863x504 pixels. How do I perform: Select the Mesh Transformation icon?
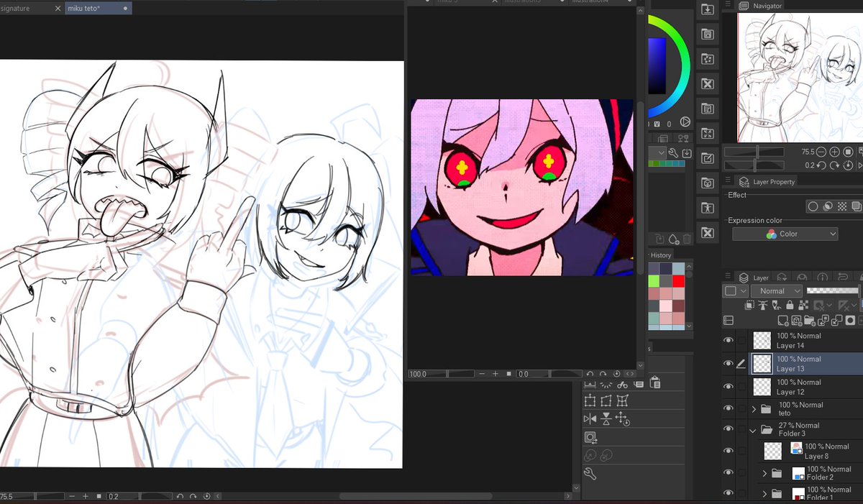(623, 400)
